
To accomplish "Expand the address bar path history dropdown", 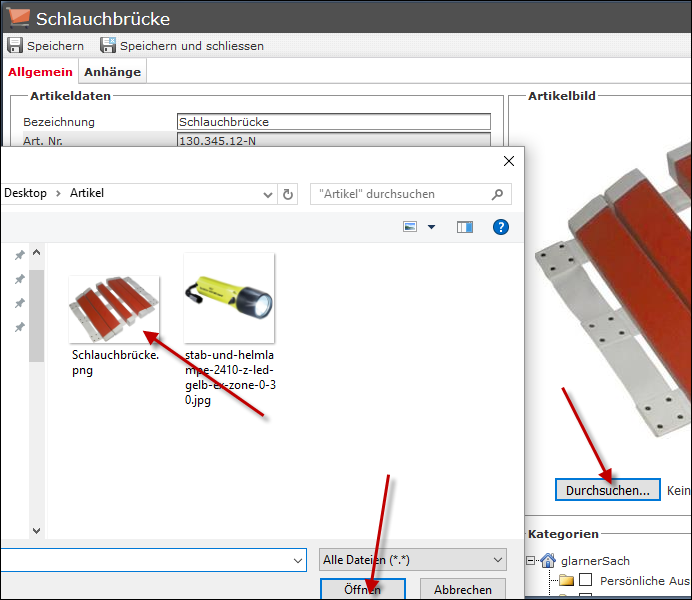I will point(267,194).
